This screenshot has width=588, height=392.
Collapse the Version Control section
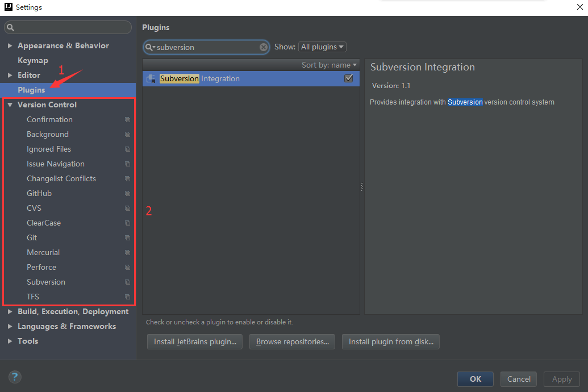(x=10, y=105)
